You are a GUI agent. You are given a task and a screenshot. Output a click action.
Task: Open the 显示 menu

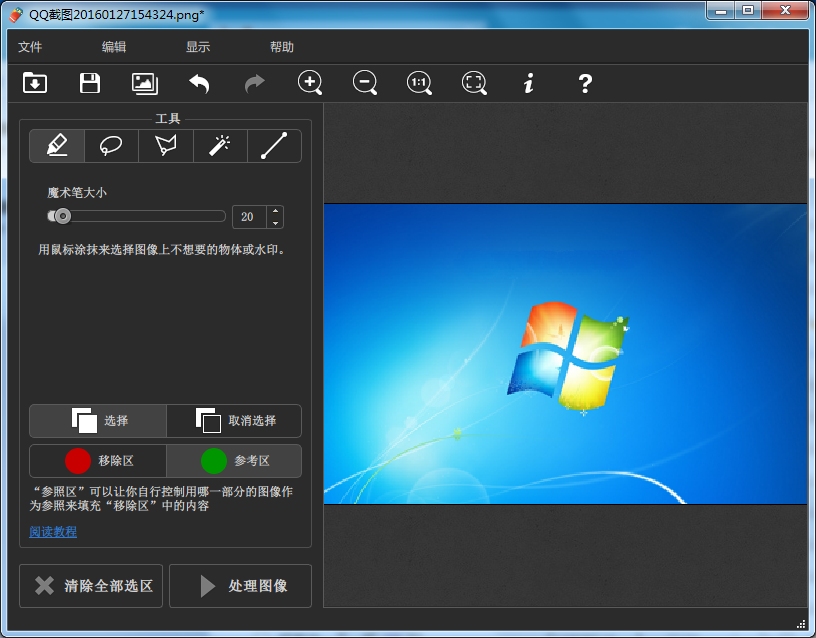198,47
